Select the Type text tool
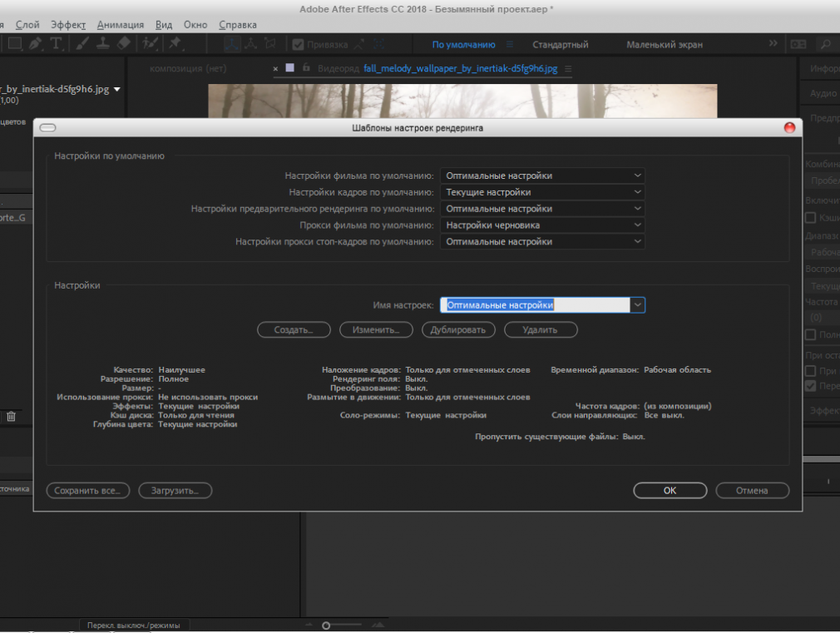 click(56, 44)
